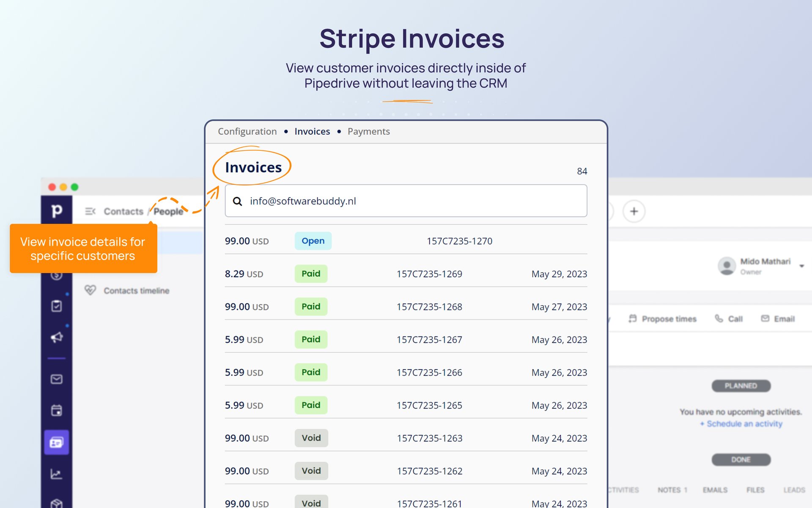
Task: Switch to Configuration tab
Action: pyautogui.click(x=247, y=132)
